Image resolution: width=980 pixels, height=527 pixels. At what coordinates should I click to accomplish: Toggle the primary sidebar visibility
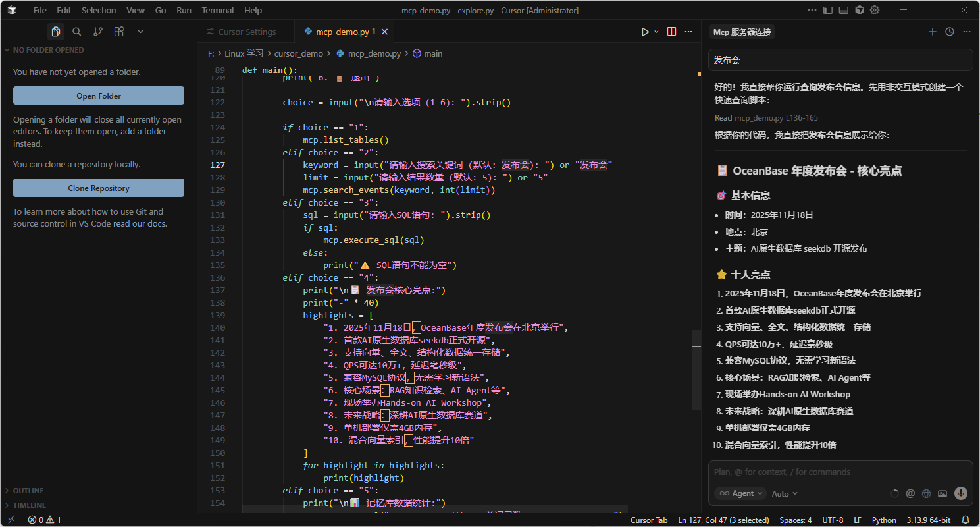(828, 10)
